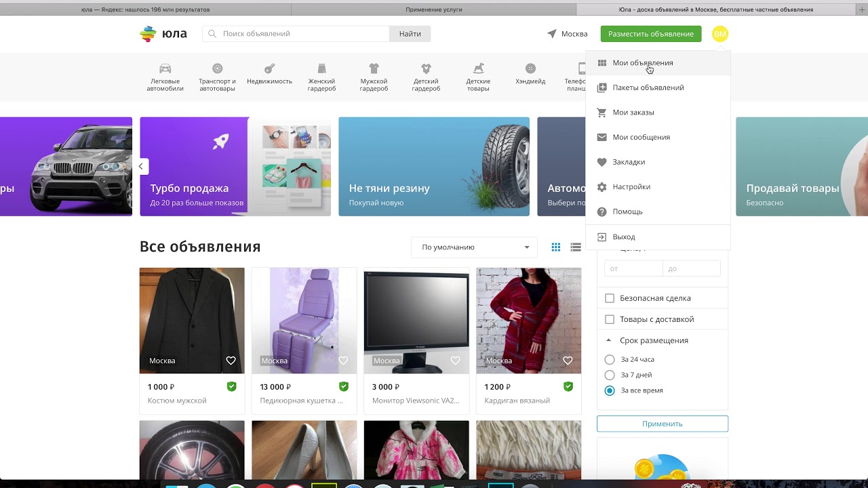Switch to grid view icon
Screen dimensions: 868x488
556,247
